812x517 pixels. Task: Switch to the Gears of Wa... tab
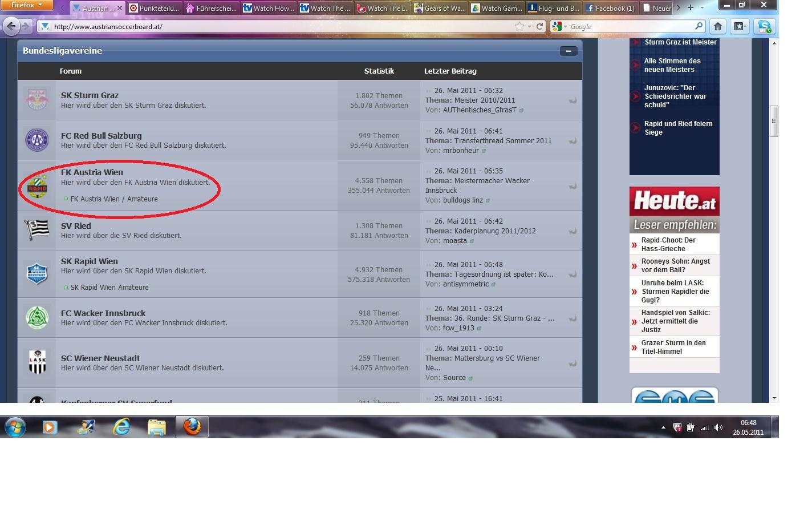click(440, 8)
